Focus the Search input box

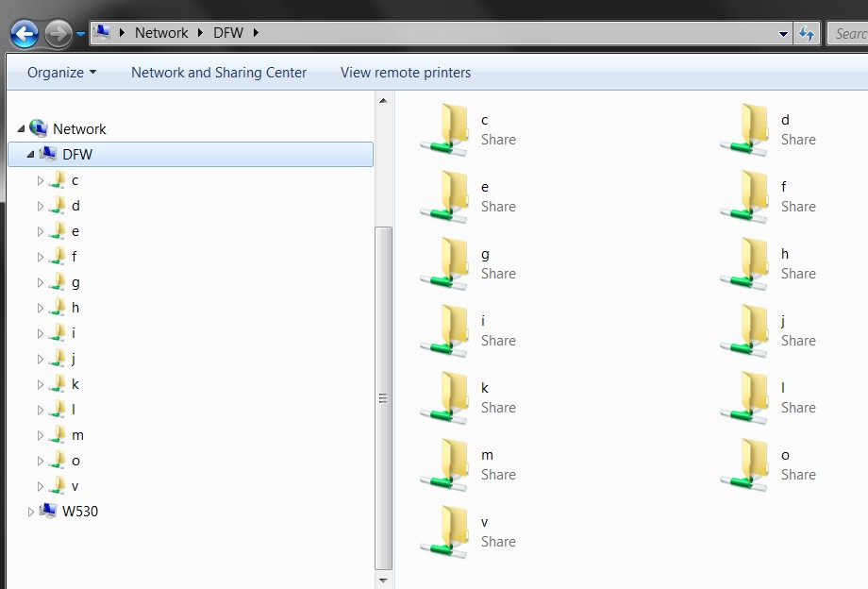pyautogui.click(x=847, y=34)
